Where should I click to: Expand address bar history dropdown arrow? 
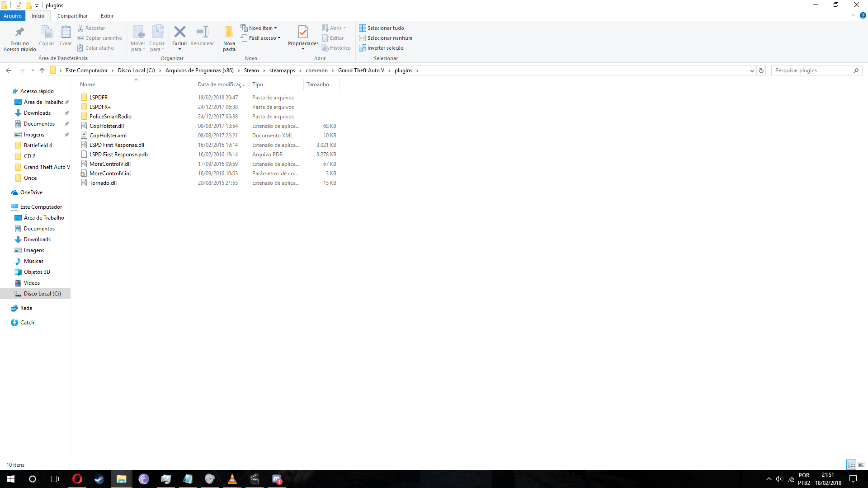click(x=752, y=70)
